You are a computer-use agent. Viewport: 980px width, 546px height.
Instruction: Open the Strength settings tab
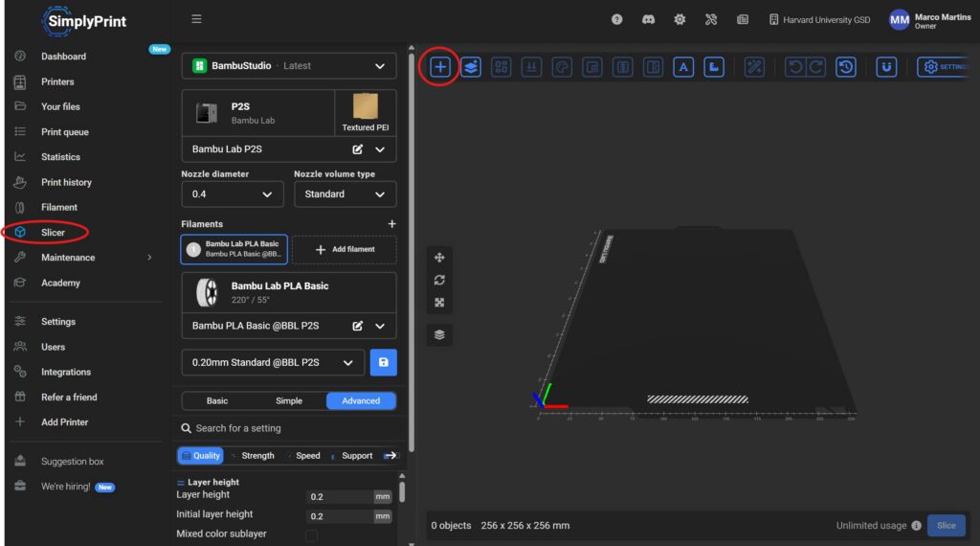[x=254, y=456]
